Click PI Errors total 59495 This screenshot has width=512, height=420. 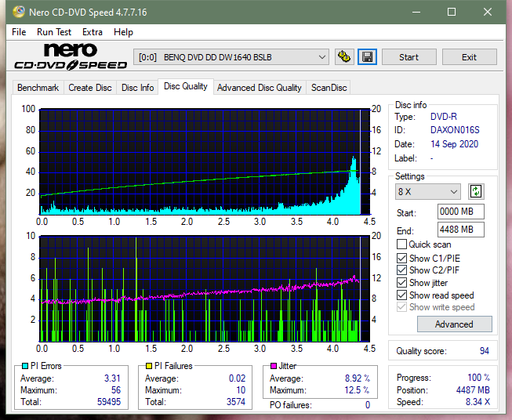[x=109, y=402]
